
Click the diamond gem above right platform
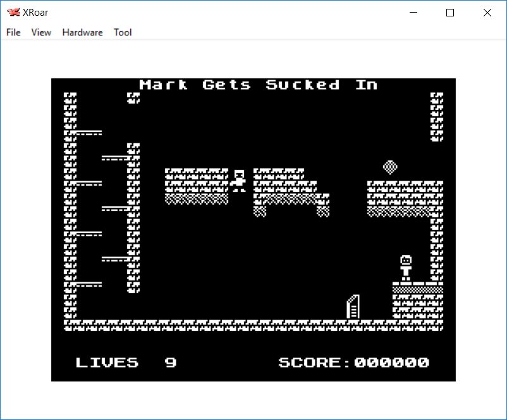pos(390,167)
